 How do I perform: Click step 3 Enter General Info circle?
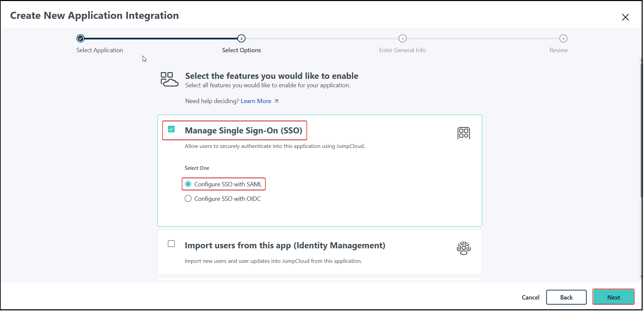tap(402, 38)
